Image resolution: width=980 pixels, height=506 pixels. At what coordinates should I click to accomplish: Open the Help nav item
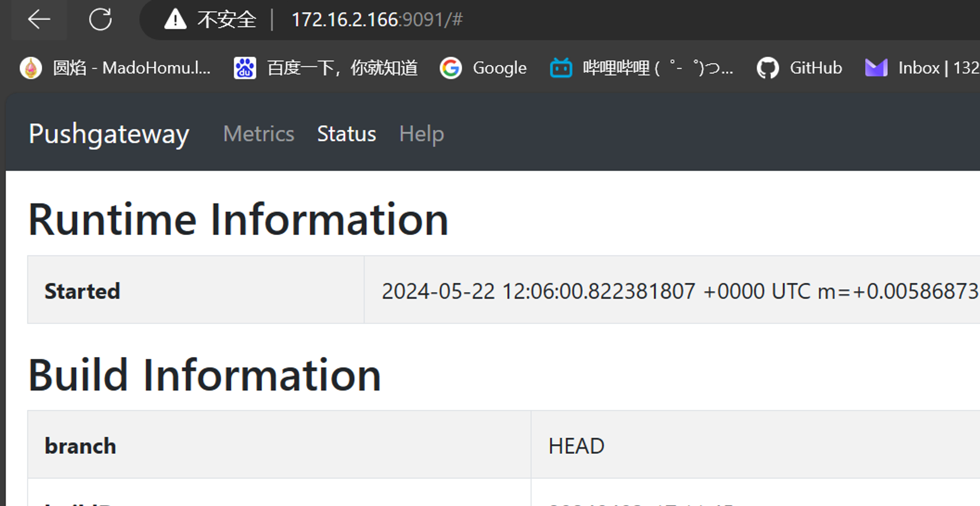pos(421,134)
